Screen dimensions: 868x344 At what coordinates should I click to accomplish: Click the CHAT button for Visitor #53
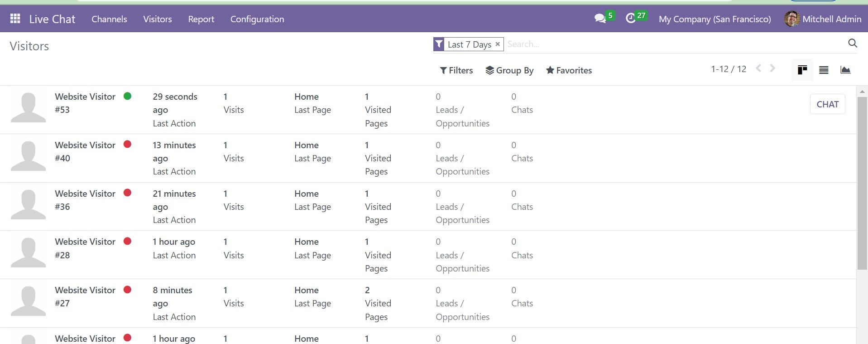point(827,104)
